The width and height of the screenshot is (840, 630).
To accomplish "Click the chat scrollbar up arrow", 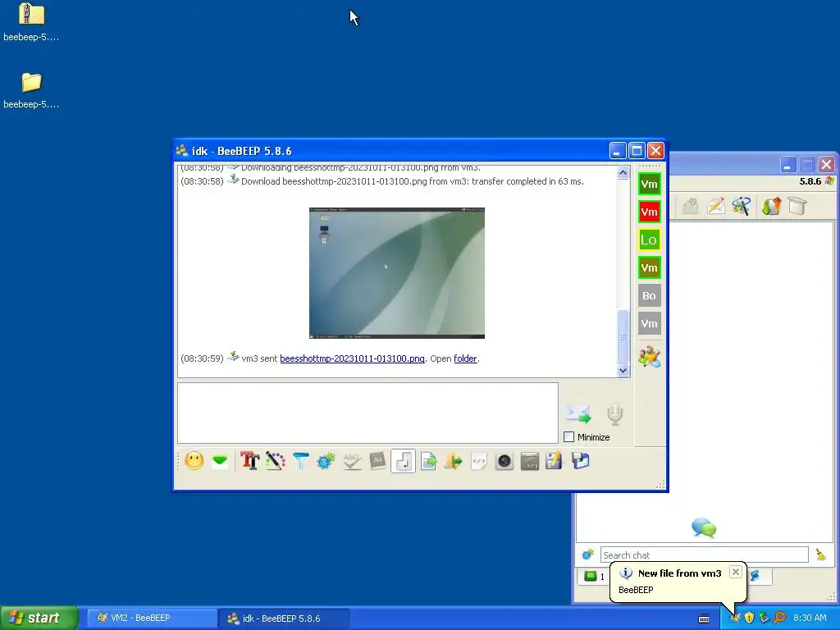I will point(623,172).
